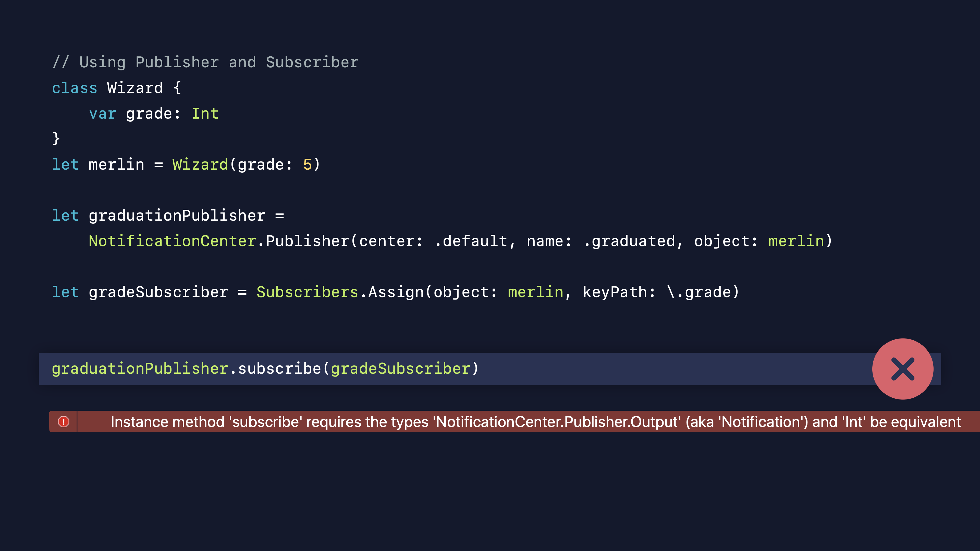The width and height of the screenshot is (980, 551).
Task: Click the 'class' keyword
Action: point(75,88)
